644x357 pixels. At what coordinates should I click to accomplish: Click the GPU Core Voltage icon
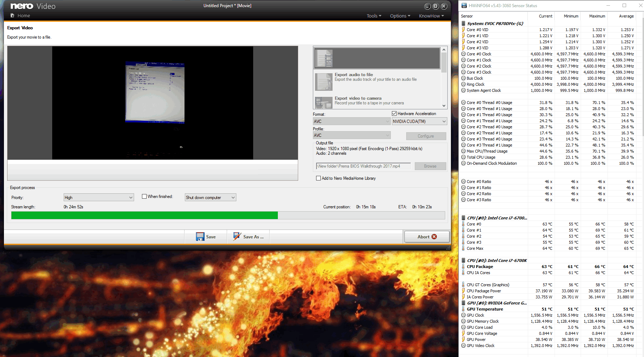point(463,333)
